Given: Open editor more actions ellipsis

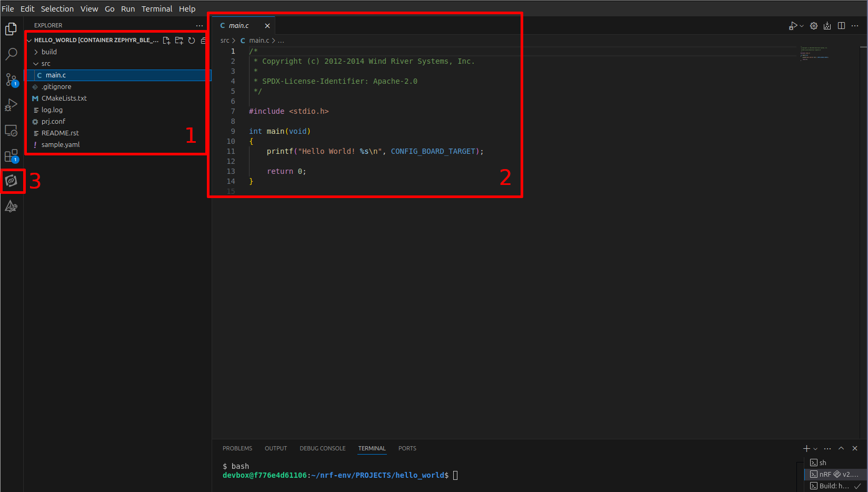Looking at the screenshot, I should [855, 26].
